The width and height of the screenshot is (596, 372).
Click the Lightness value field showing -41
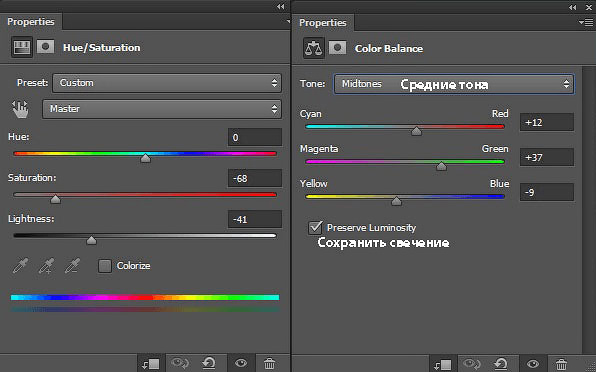pos(255,219)
